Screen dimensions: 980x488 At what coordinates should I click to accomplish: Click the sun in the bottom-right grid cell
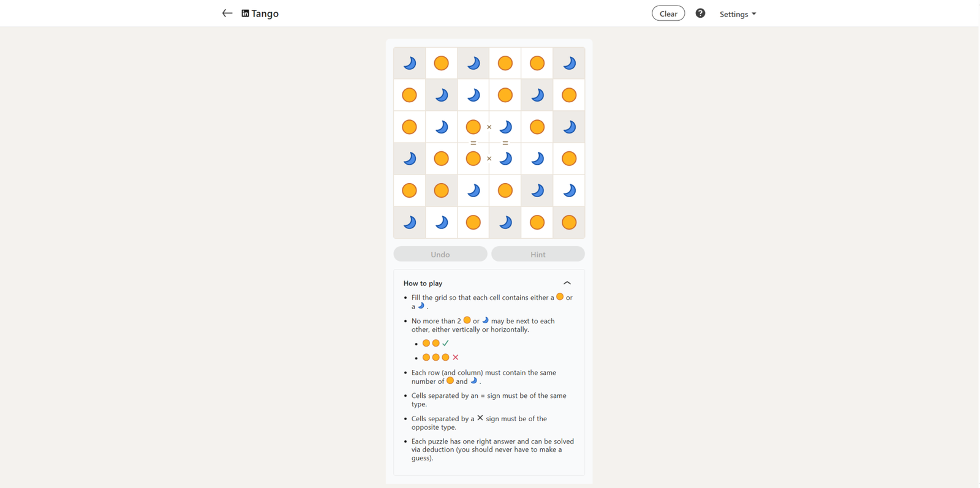coord(569,222)
